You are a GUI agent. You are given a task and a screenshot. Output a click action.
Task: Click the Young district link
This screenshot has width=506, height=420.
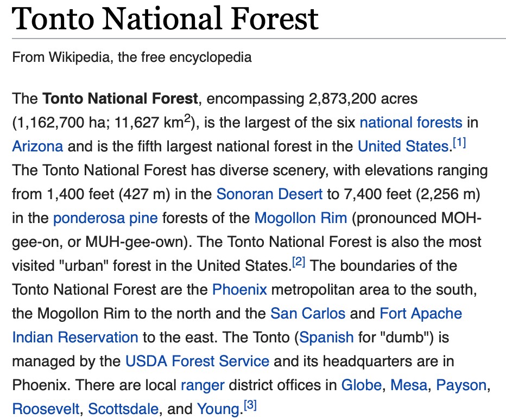(x=218, y=409)
